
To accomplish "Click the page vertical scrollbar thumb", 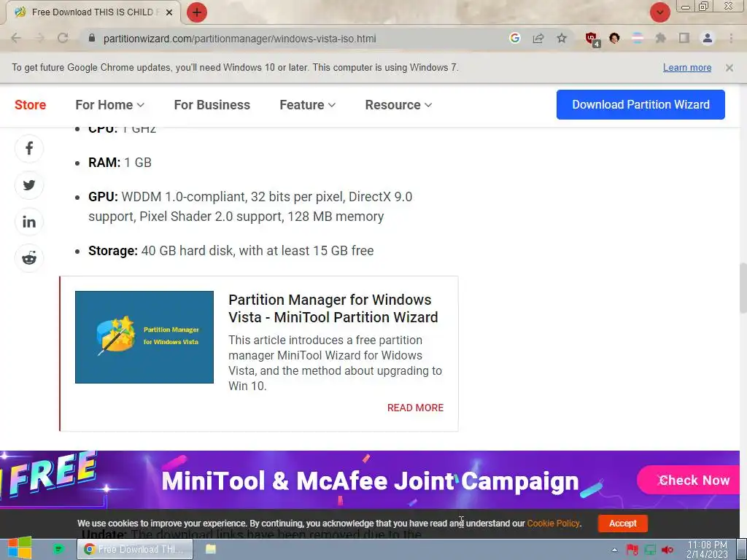I will tap(743, 288).
